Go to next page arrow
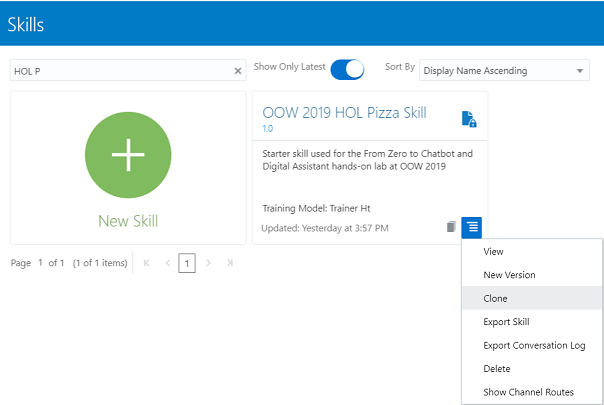The height and width of the screenshot is (405, 604). pyautogui.click(x=208, y=263)
